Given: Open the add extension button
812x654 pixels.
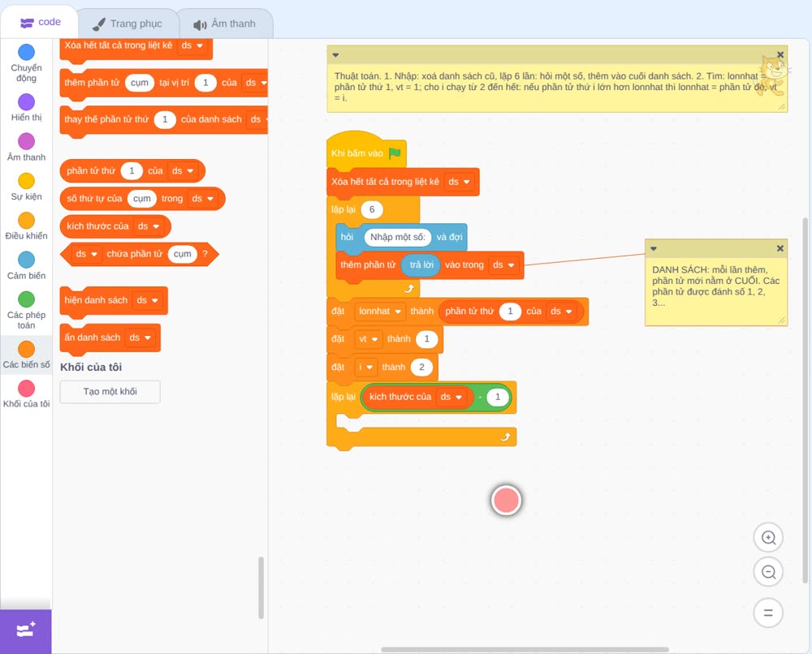Looking at the screenshot, I should [x=26, y=630].
